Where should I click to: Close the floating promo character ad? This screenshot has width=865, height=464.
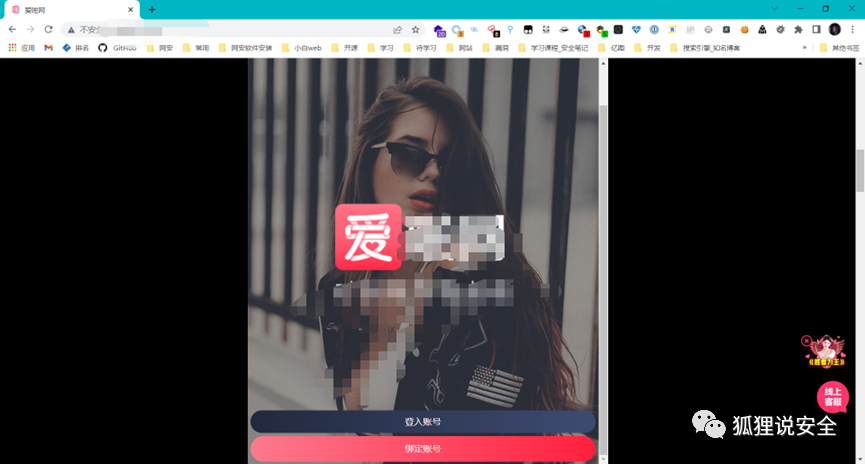point(806,341)
